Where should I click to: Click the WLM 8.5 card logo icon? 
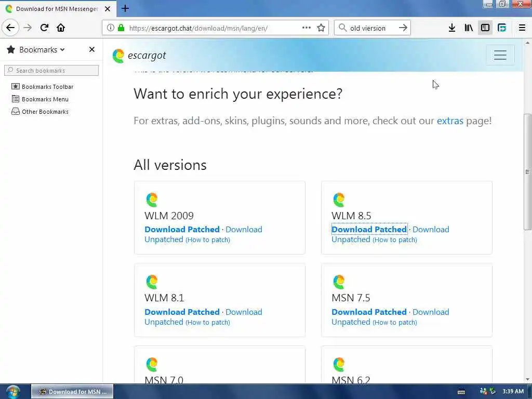click(x=339, y=199)
